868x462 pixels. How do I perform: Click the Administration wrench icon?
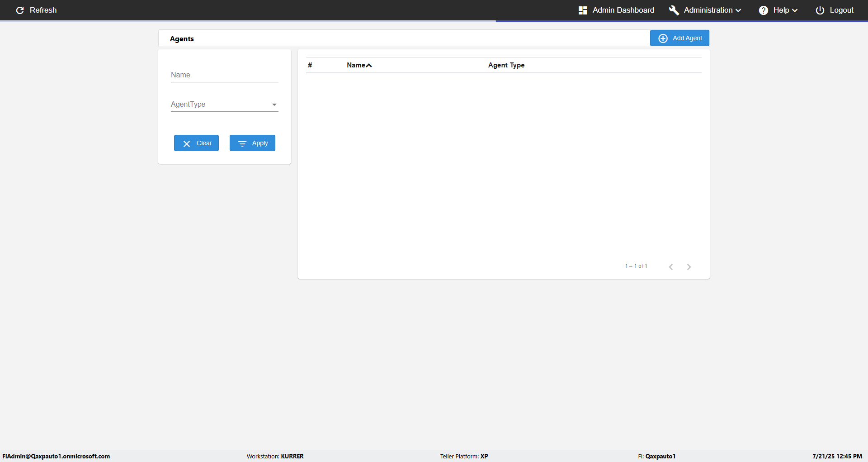pyautogui.click(x=674, y=10)
